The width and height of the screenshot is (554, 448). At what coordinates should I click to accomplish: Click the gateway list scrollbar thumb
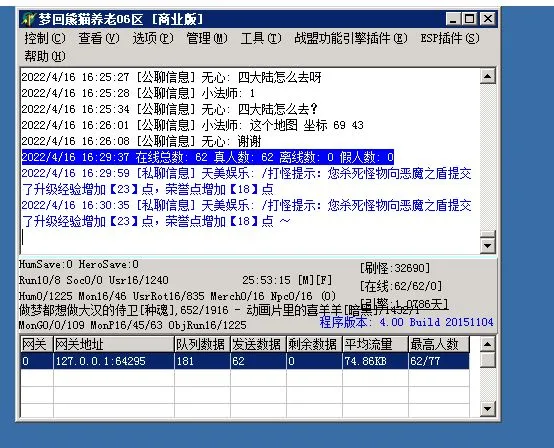(488, 359)
